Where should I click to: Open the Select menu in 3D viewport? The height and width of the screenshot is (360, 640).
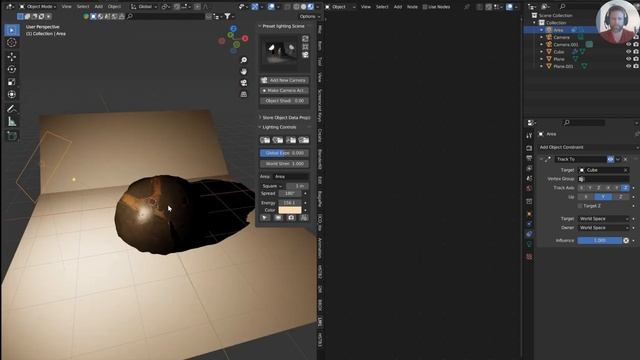click(83, 7)
